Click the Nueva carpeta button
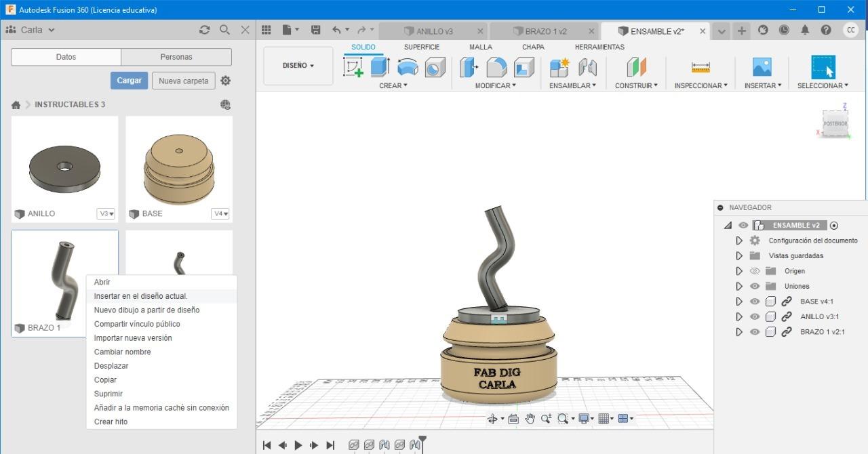 coord(183,81)
